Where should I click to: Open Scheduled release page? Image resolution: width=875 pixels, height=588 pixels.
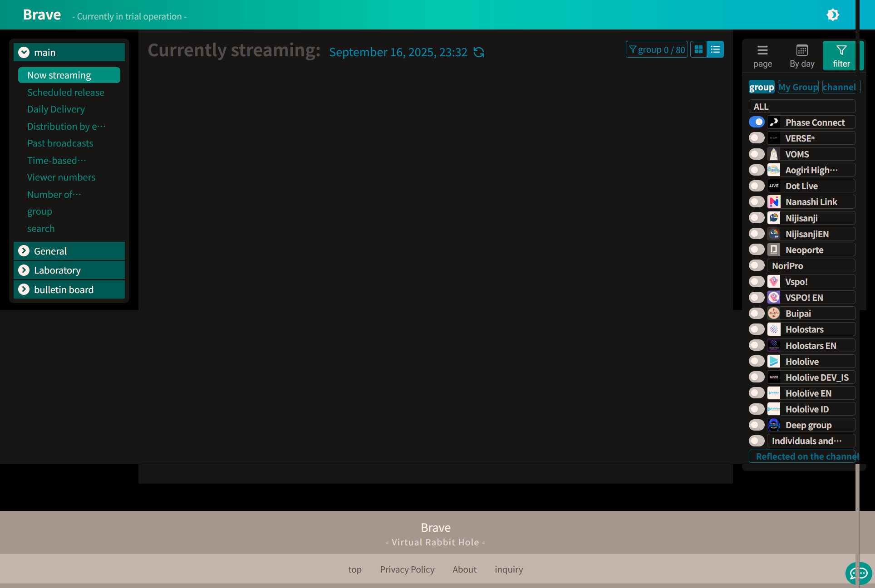(x=66, y=93)
